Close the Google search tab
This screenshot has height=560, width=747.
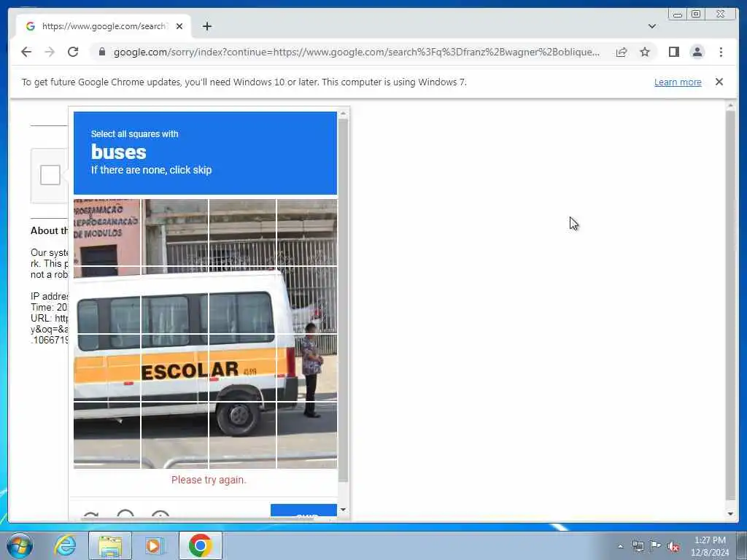[x=179, y=26]
